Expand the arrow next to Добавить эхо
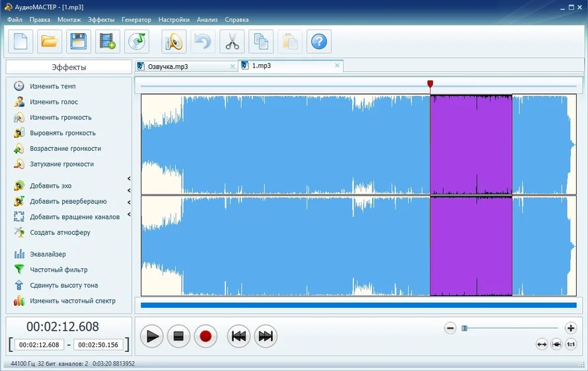Screen dimensions: 588x371 tap(129, 179)
